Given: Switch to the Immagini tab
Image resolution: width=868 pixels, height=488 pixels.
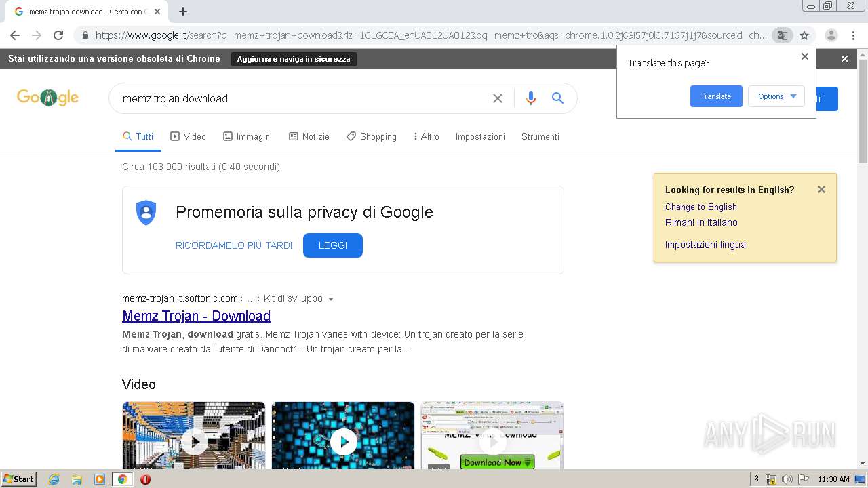Looking at the screenshot, I should point(248,136).
